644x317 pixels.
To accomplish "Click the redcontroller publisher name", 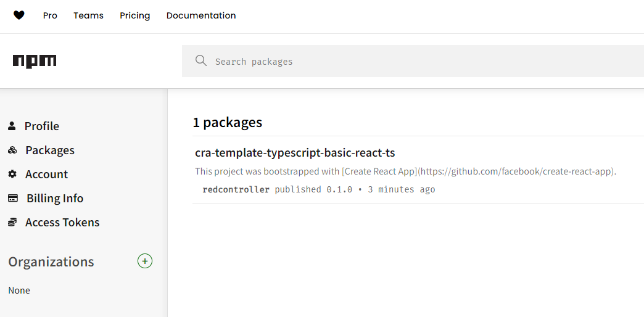I will 236,189.
